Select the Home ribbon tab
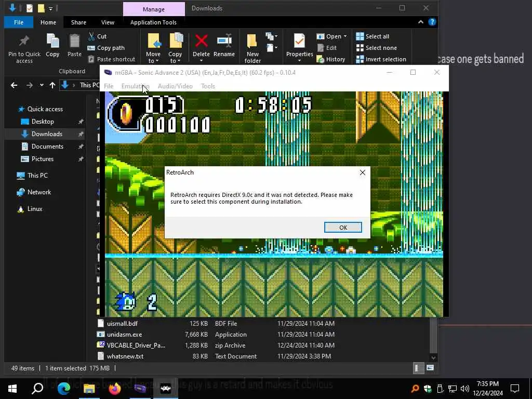 [x=48, y=22]
